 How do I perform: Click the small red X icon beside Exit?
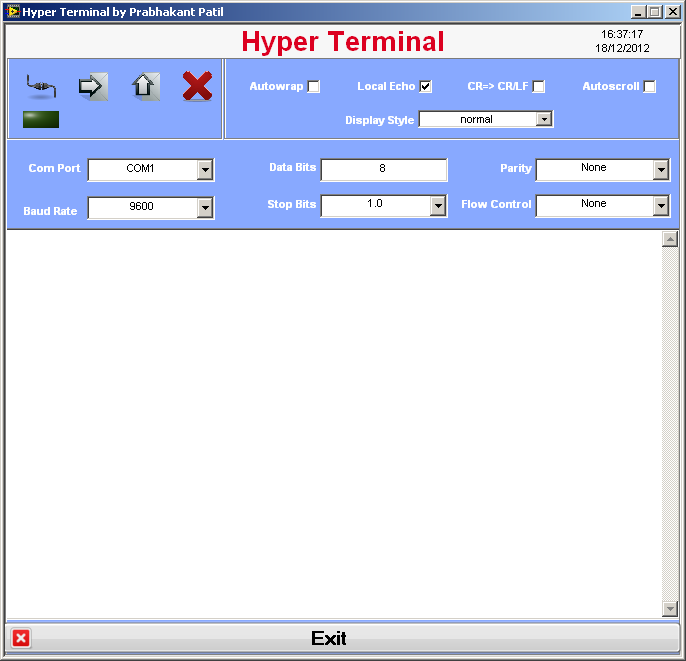[x=21, y=638]
